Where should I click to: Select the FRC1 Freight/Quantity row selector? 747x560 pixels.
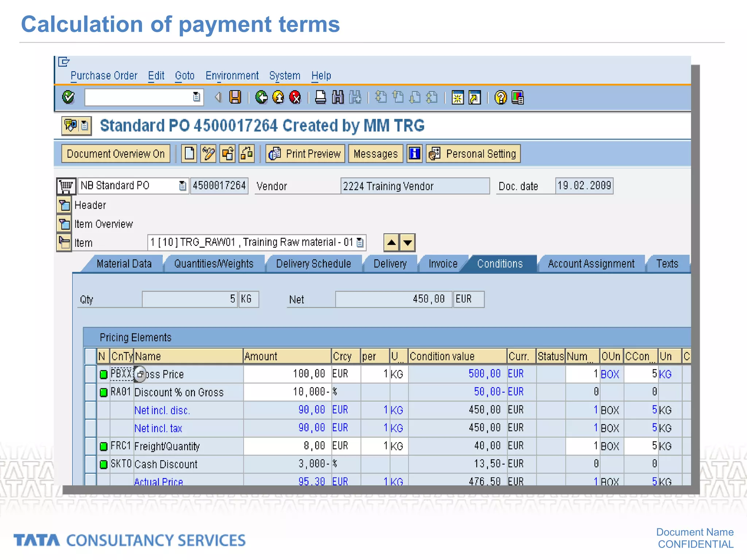pos(90,446)
